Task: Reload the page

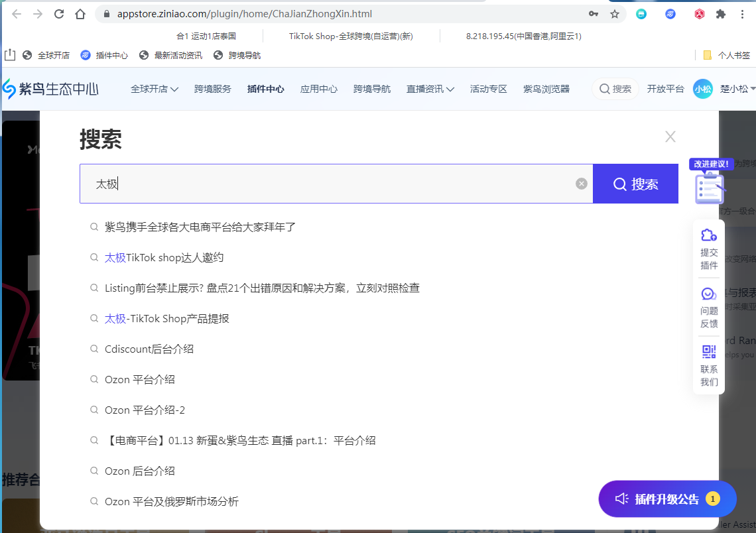Action: click(x=59, y=14)
